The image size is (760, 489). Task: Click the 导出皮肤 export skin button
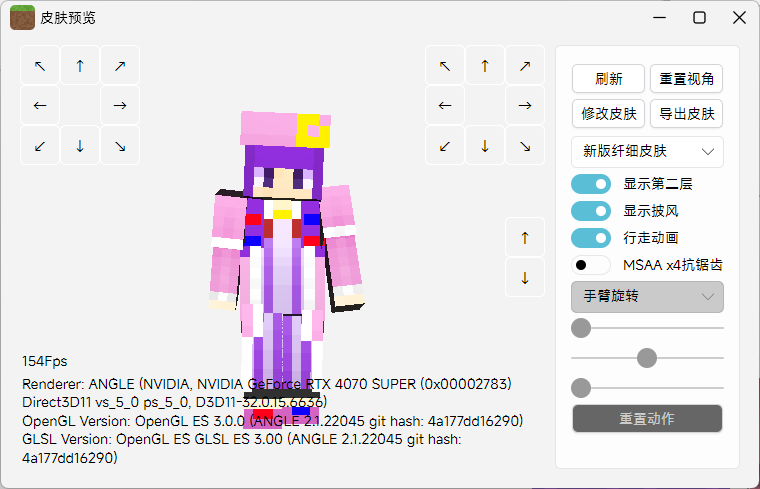tap(687, 114)
